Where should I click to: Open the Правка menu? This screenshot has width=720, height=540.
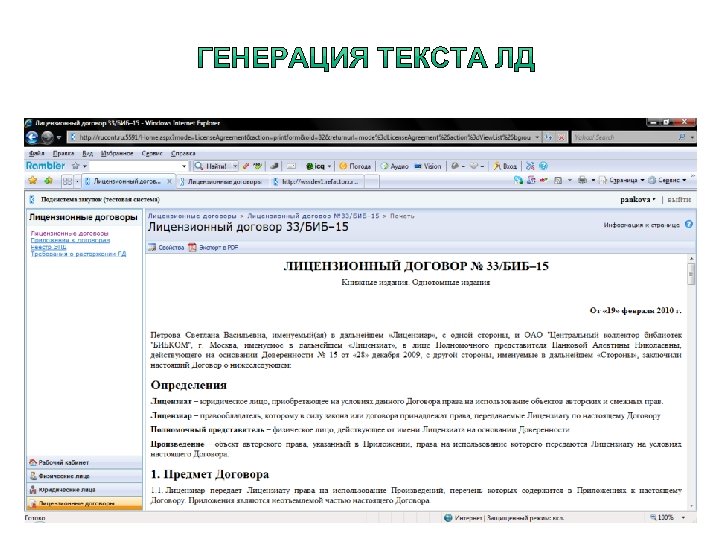click(63, 153)
